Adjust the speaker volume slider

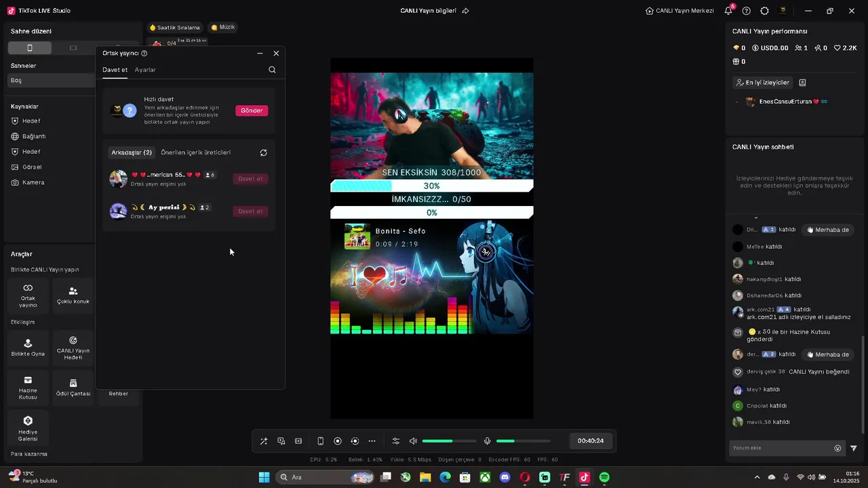tap(449, 441)
